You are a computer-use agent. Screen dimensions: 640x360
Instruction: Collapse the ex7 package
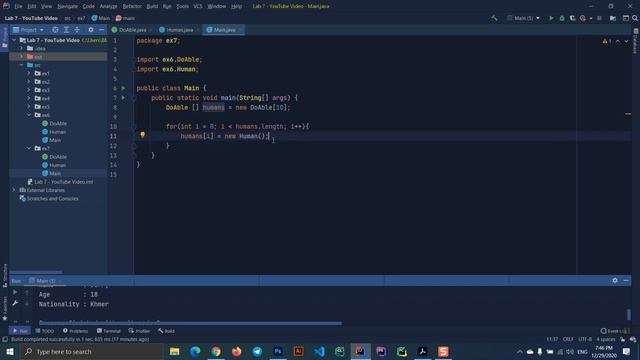[29, 148]
